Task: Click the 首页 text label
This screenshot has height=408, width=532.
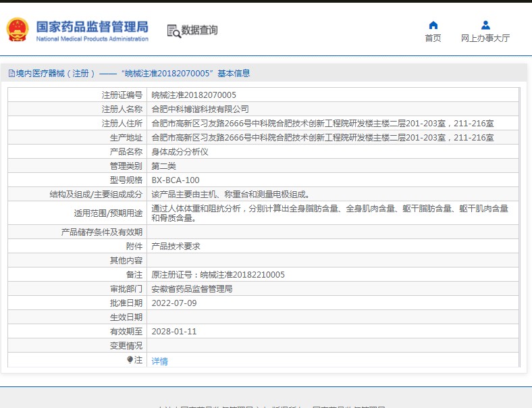Action: (x=433, y=39)
